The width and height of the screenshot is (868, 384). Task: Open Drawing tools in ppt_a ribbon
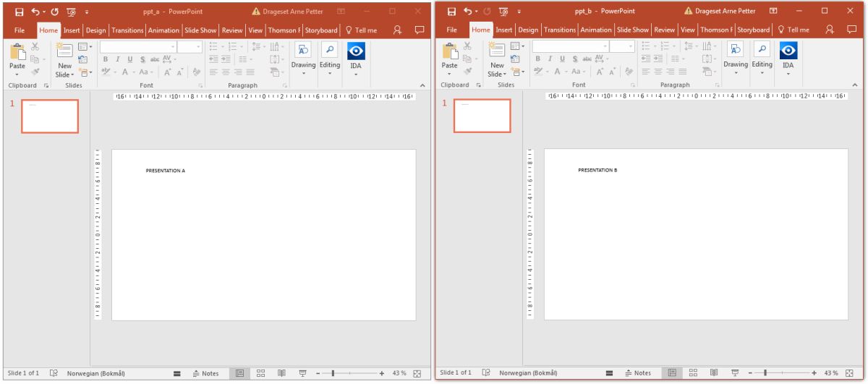coord(304,58)
